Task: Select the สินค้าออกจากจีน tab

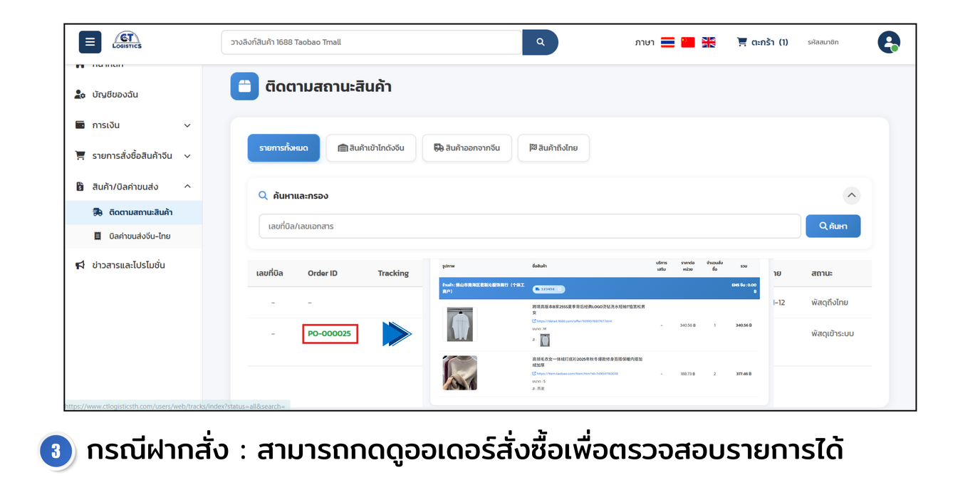Action: [x=466, y=148]
